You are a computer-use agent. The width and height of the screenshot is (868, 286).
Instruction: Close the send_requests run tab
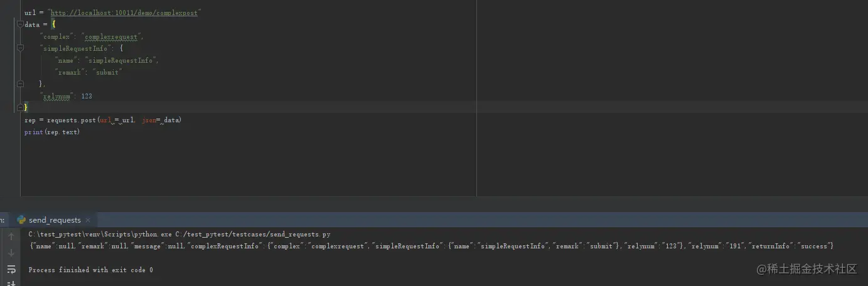tap(88, 220)
